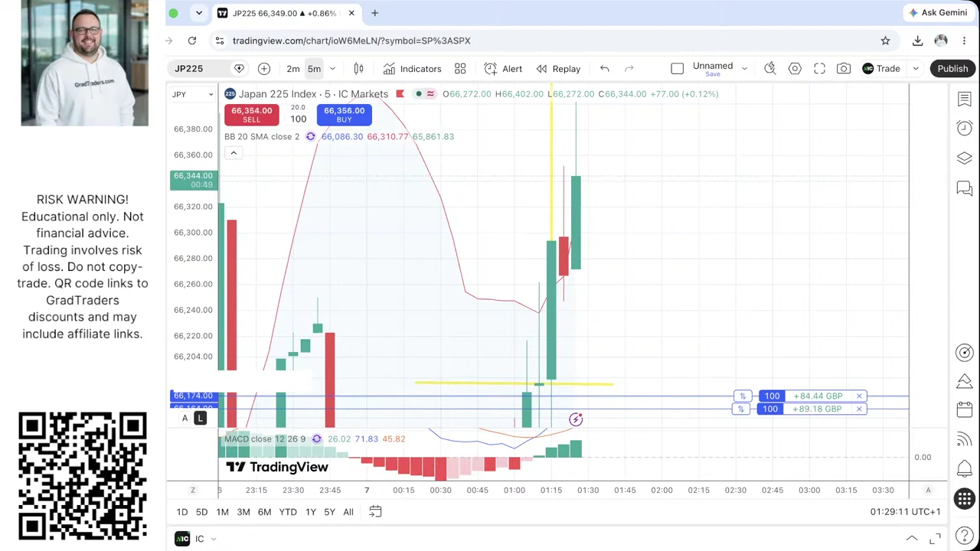Start bar Replay mode
Viewport: 980px width, 551px height.
pyautogui.click(x=558, y=69)
